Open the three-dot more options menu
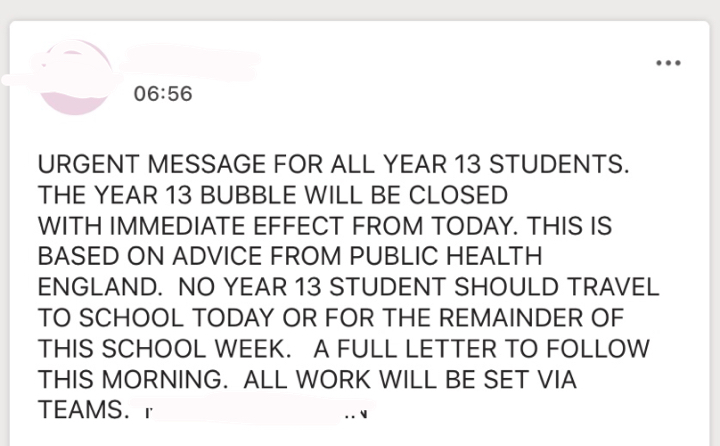This screenshot has width=720, height=446. pos(668,63)
